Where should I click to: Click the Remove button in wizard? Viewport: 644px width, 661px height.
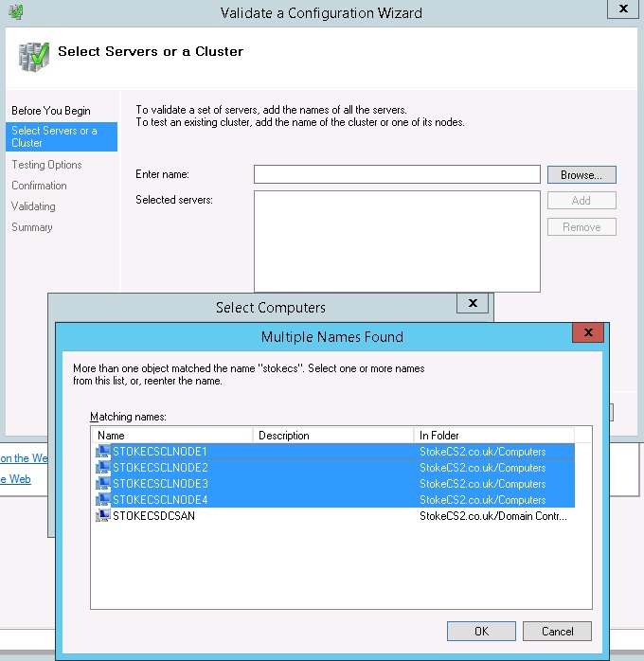581,226
